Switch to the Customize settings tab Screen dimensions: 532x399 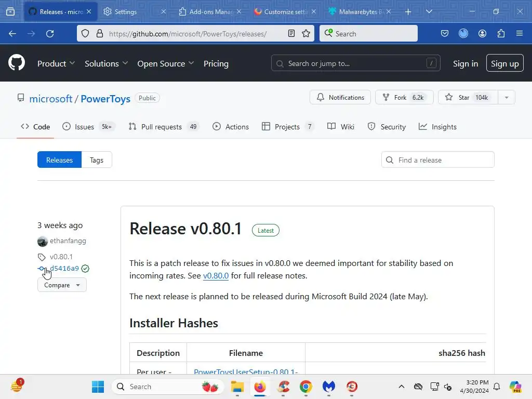pos(285,12)
